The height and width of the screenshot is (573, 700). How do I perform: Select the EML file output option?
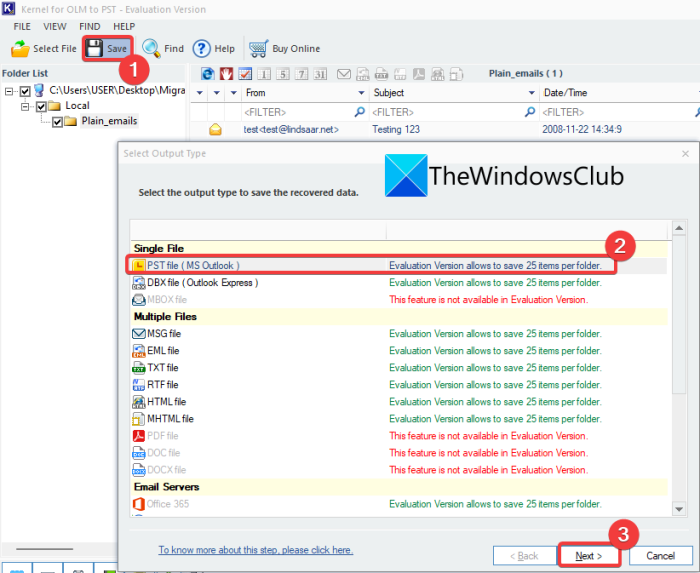tap(399, 350)
